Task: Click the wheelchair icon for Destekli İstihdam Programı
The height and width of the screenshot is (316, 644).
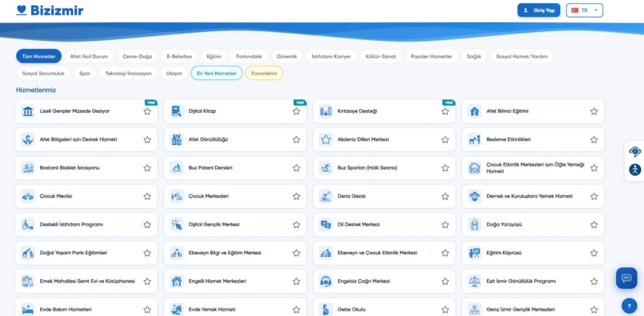Action: (28, 225)
